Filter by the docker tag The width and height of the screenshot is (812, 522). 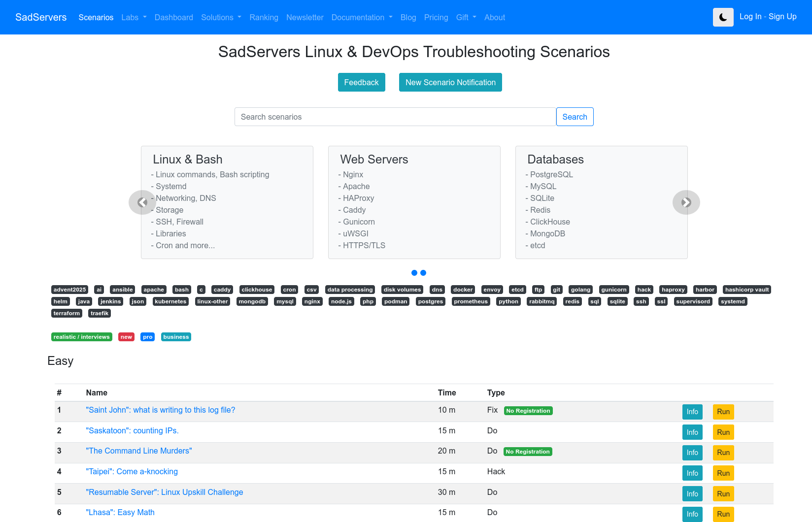(463, 290)
